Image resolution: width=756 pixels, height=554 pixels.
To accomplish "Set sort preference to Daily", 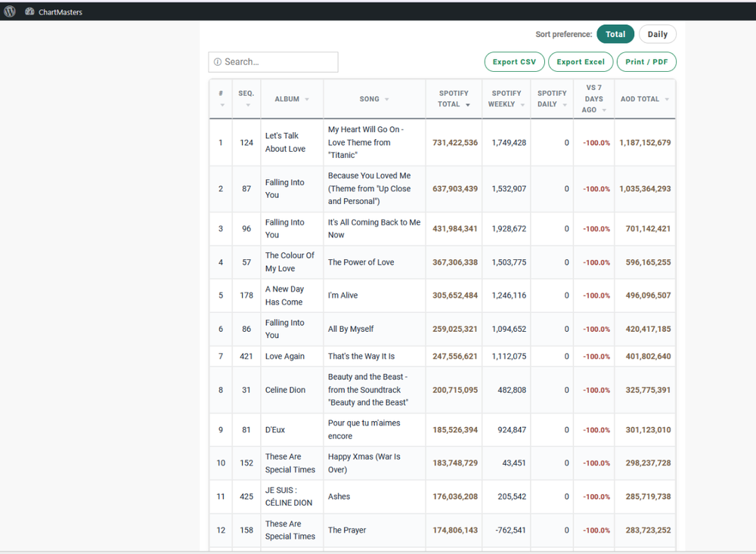I will click(x=658, y=34).
